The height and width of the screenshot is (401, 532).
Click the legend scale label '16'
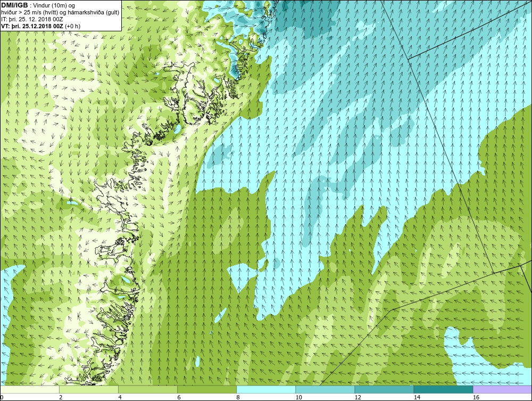(476, 398)
